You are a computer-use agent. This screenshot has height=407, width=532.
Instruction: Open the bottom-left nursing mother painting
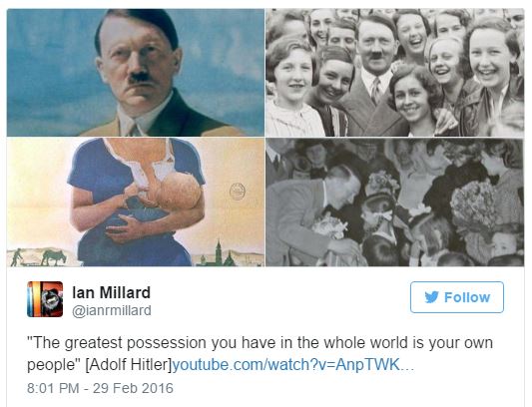point(136,203)
